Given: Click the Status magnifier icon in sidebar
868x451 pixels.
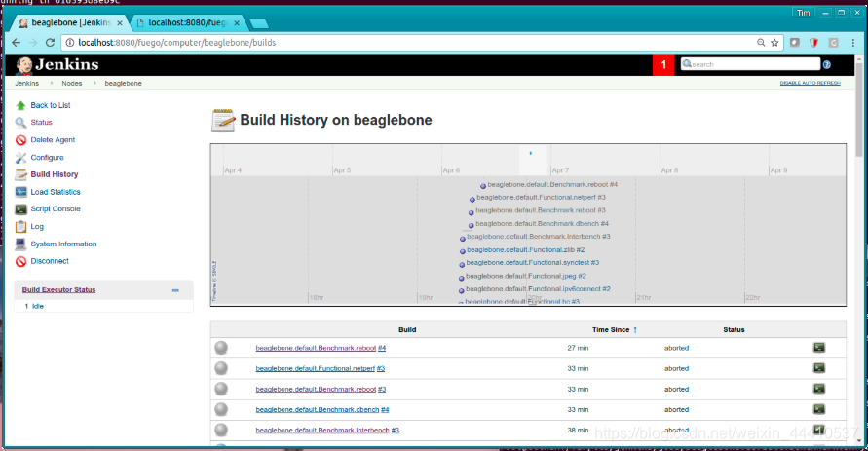Looking at the screenshot, I should (20, 123).
